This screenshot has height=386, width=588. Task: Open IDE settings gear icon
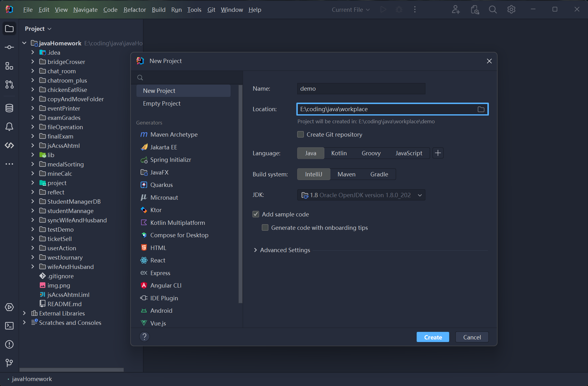click(x=511, y=10)
